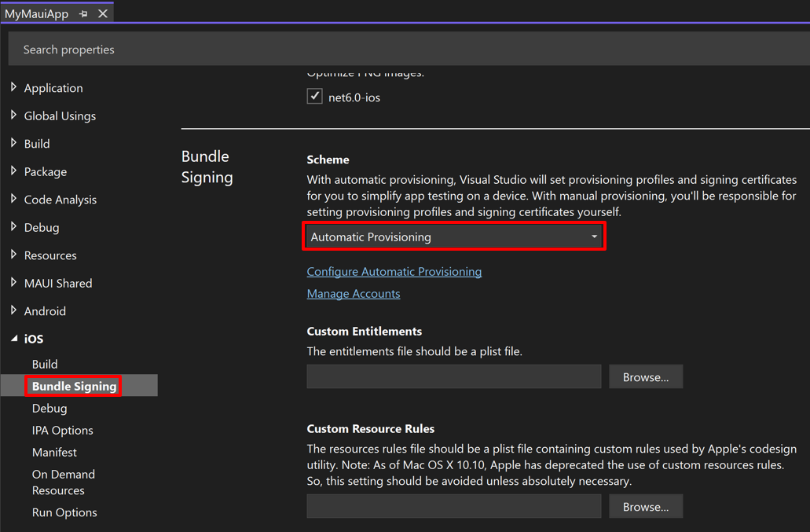Open Manage Accounts
810x532 pixels.
pyautogui.click(x=353, y=293)
